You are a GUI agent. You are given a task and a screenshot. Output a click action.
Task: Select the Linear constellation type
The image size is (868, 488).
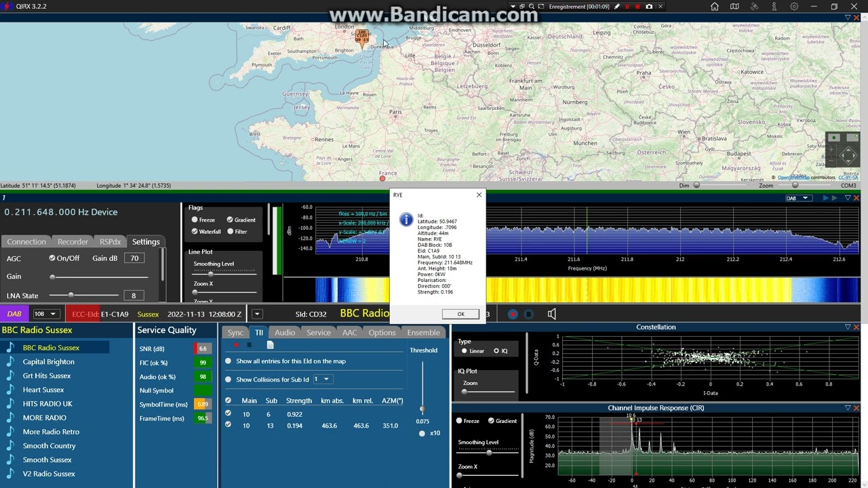pyautogui.click(x=465, y=351)
